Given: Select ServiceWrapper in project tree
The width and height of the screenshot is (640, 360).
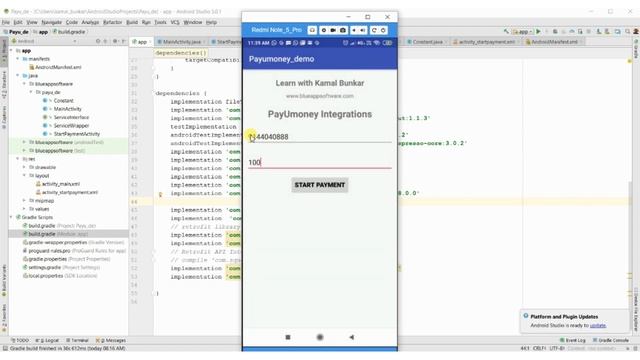Looking at the screenshot, I should (x=71, y=125).
